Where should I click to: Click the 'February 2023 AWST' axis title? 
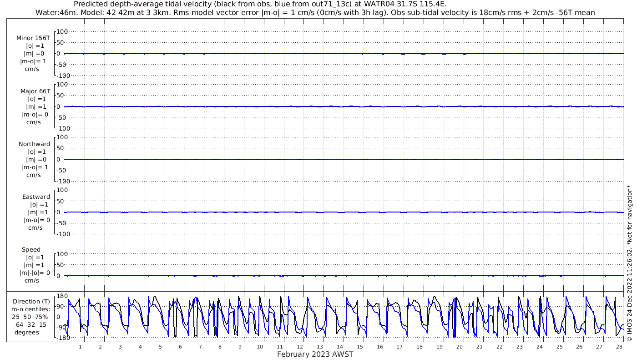click(315, 354)
